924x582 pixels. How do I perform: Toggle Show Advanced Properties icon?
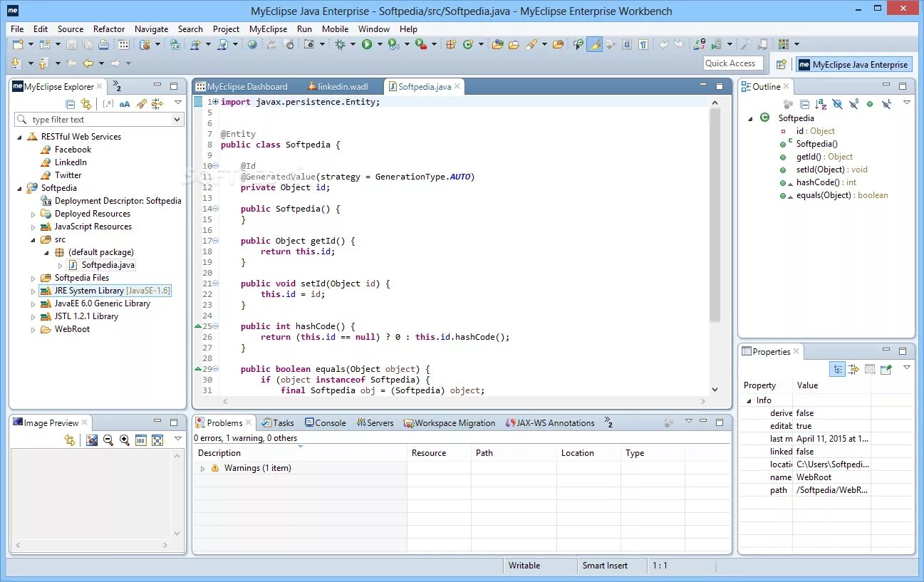point(853,369)
